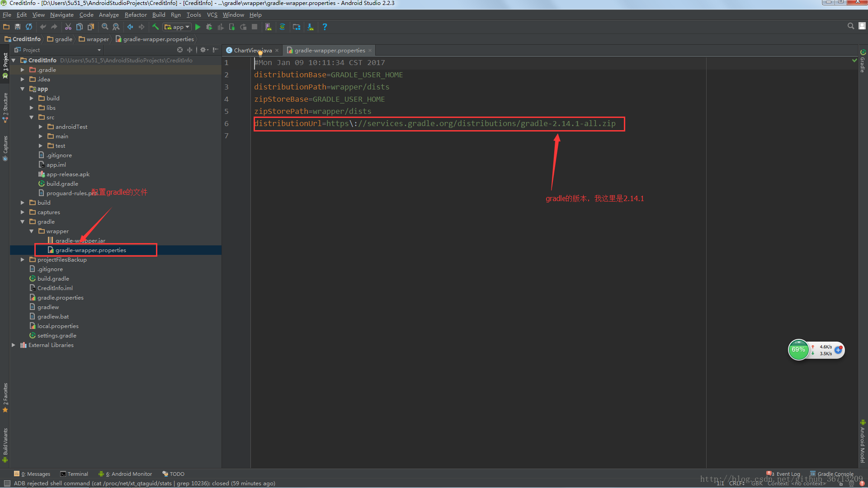Open Project panel gear settings

(x=204, y=50)
